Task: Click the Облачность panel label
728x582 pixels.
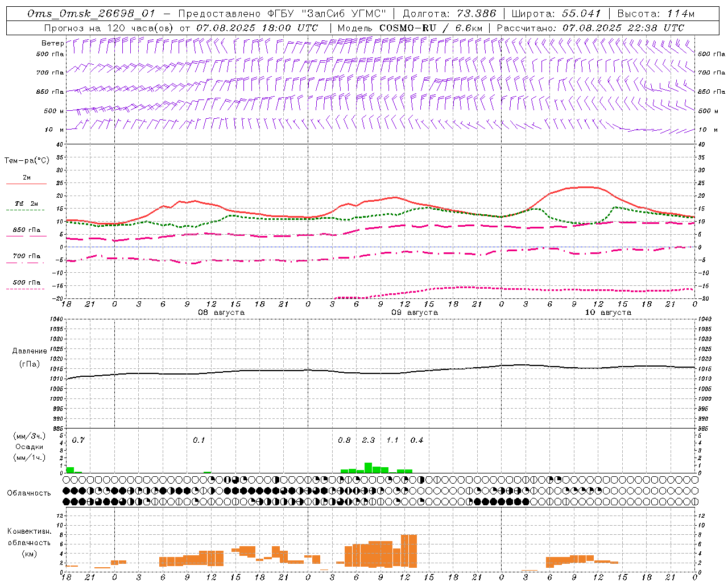Action: (x=29, y=493)
